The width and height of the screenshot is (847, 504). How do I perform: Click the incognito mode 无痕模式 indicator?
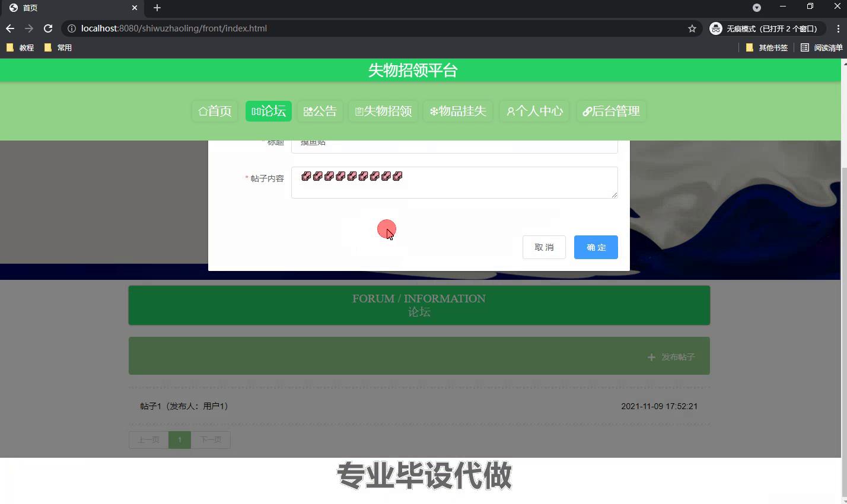(766, 28)
